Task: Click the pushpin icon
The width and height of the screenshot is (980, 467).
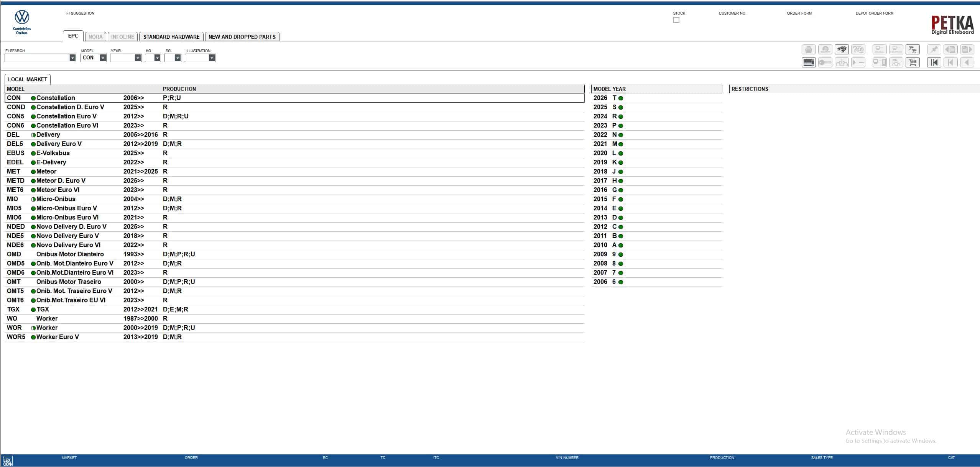Action: pyautogui.click(x=934, y=49)
